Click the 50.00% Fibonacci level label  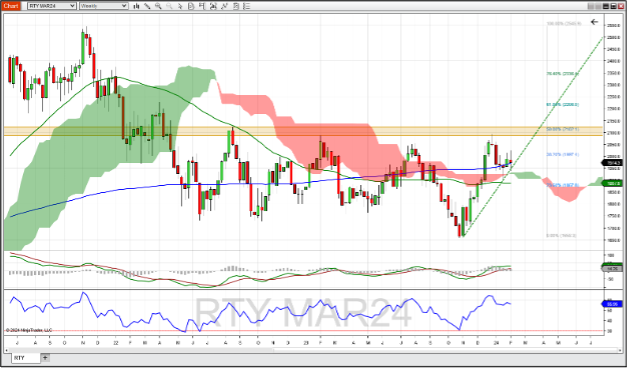pyautogui.click(x=563, y=129)
